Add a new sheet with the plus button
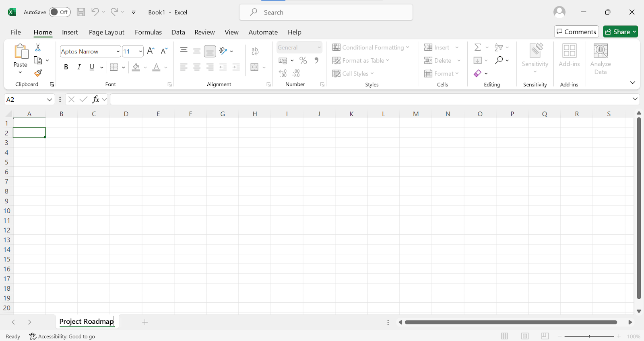The height and width of the screenshot is (341, 644). [145, 322]
